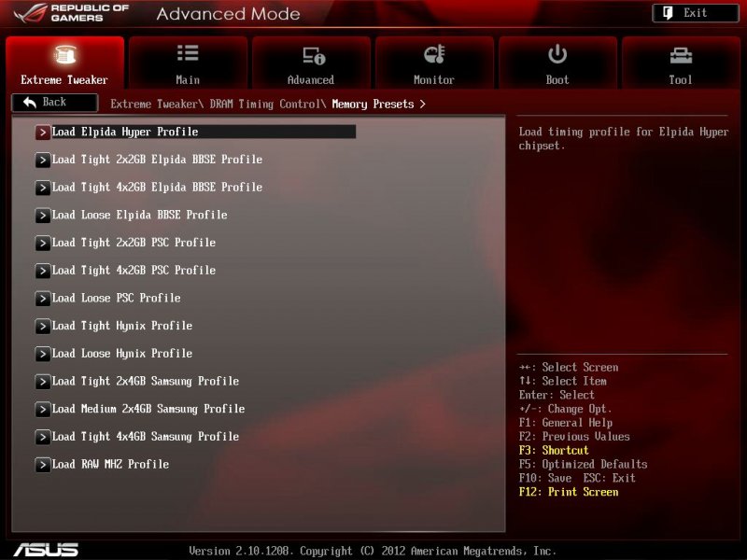Click the Monitor tab gauge icon
747x560 pixels.
point(434,54)
